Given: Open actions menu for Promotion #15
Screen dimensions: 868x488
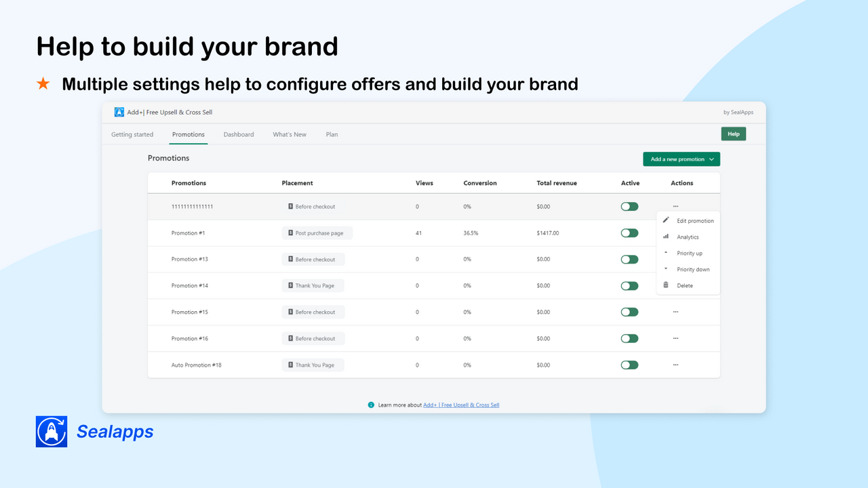Looking at the screenshot, I should [x=675, y=312].
